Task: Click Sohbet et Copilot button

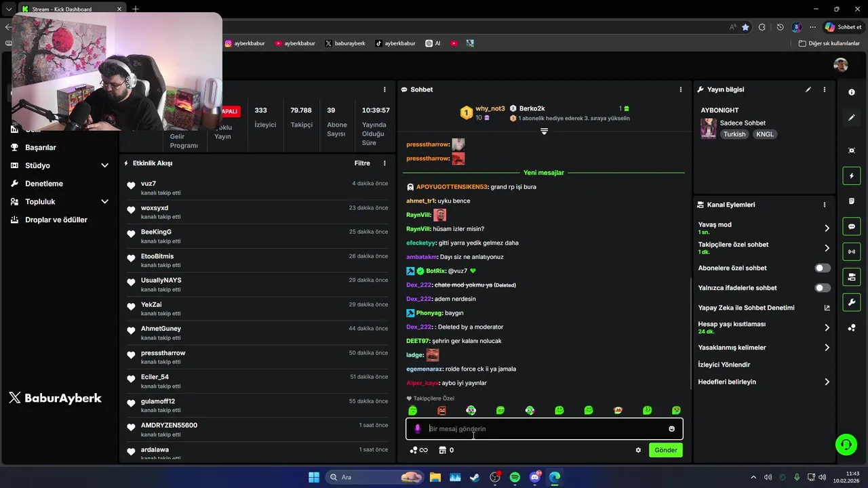Action: (843, 27)
